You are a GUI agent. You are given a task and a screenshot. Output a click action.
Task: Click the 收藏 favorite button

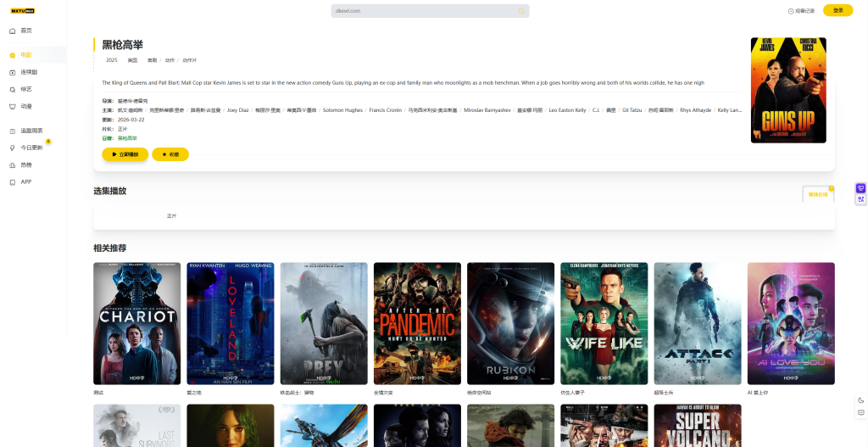tap(170, 154)
